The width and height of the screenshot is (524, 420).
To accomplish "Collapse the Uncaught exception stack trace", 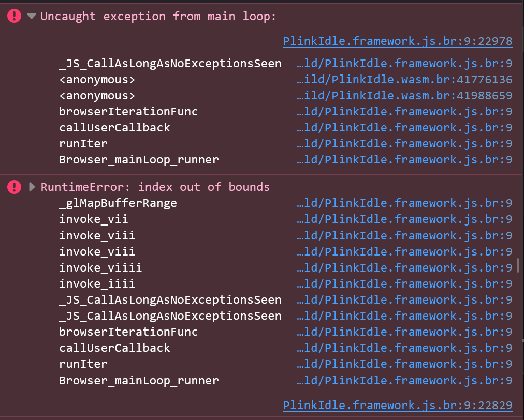I will coord(32,16).
